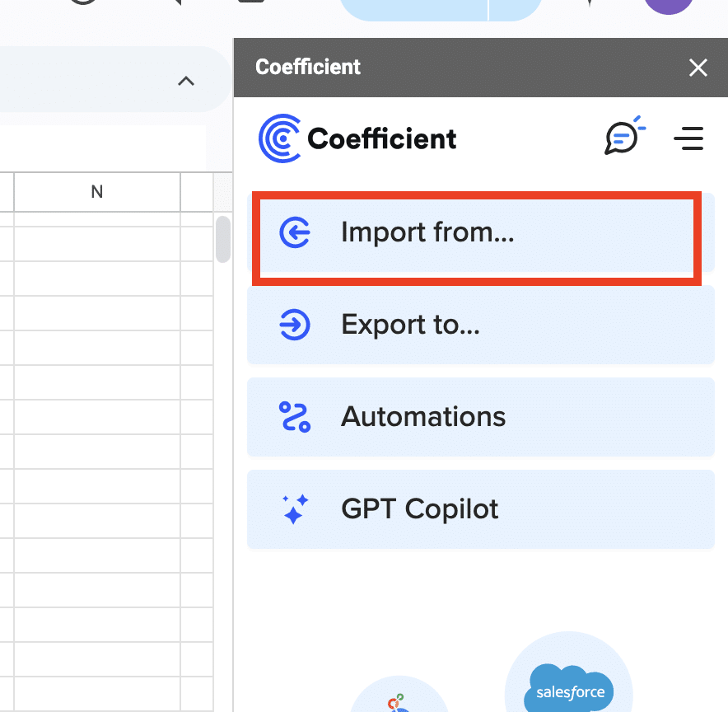Select column N header

click(x=96, y=192)
